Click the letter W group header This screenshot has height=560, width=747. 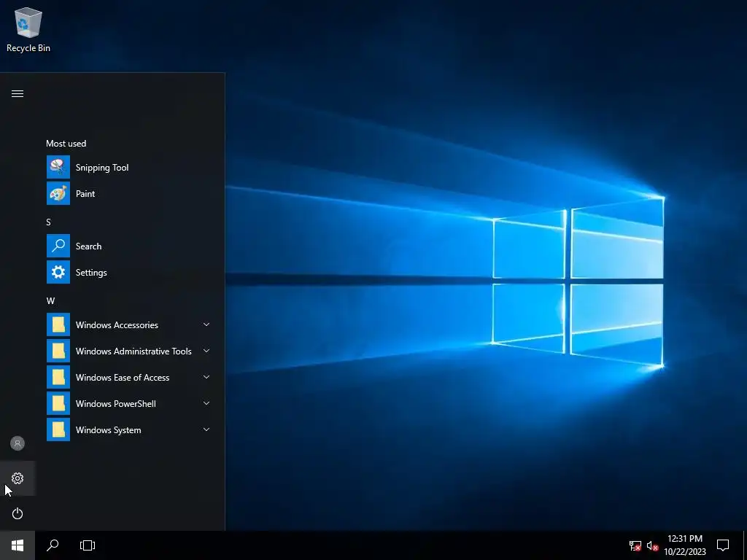pyautogui.click(x=50, y=301)
